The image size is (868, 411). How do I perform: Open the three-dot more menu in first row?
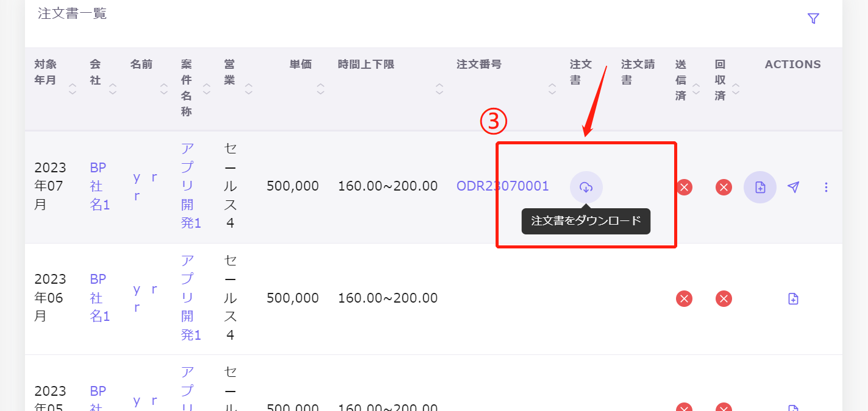tap(826, 187)
